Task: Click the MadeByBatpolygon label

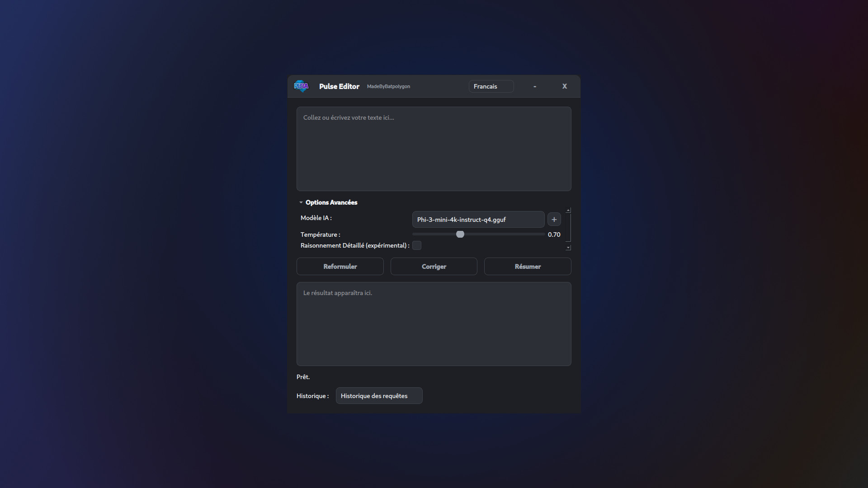Action: pyautogui.click(x=388, y=86)
